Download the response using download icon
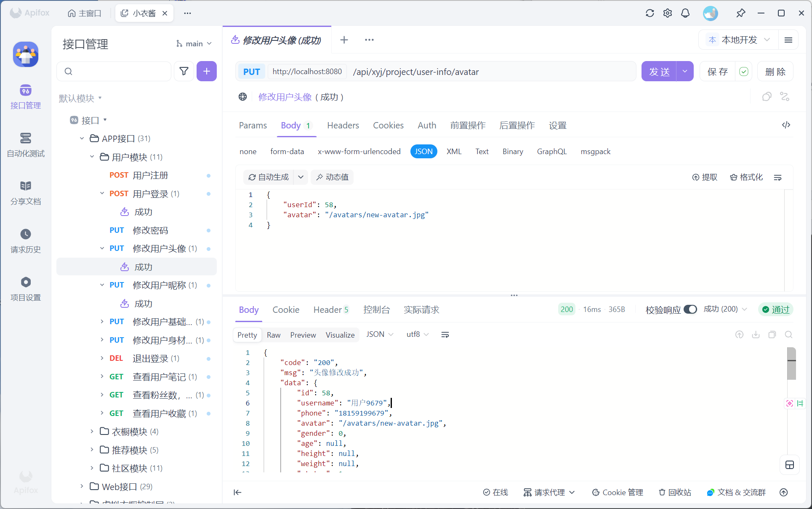The width and height of the screenshot is (812, 509). coord(756,335)
